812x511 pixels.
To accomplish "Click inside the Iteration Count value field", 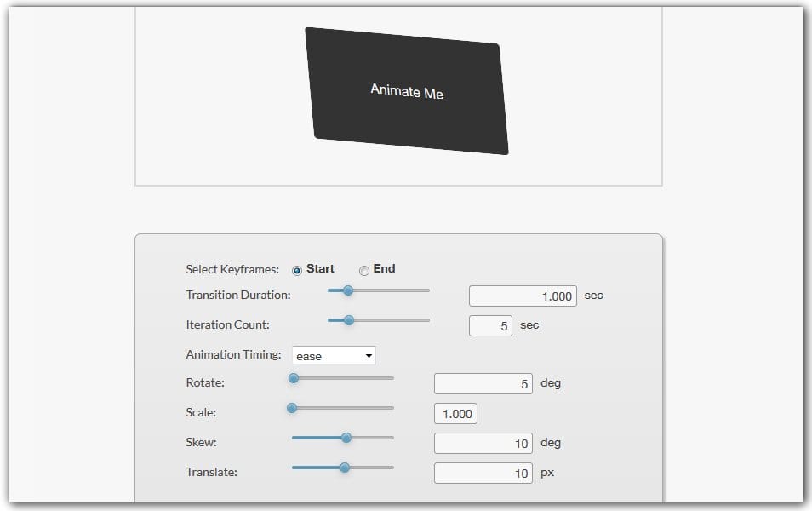I will coord(489,325).
